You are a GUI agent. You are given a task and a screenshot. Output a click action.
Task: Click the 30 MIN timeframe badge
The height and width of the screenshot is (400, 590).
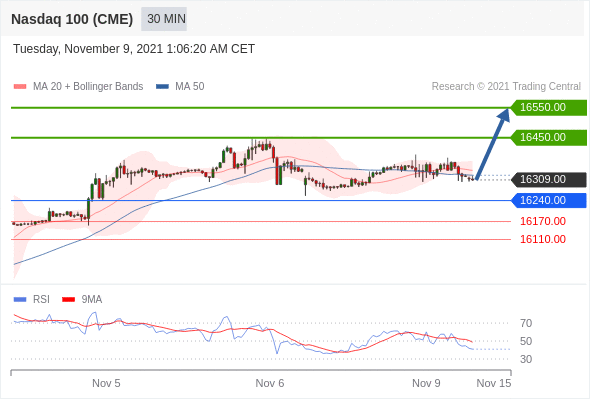164,19
